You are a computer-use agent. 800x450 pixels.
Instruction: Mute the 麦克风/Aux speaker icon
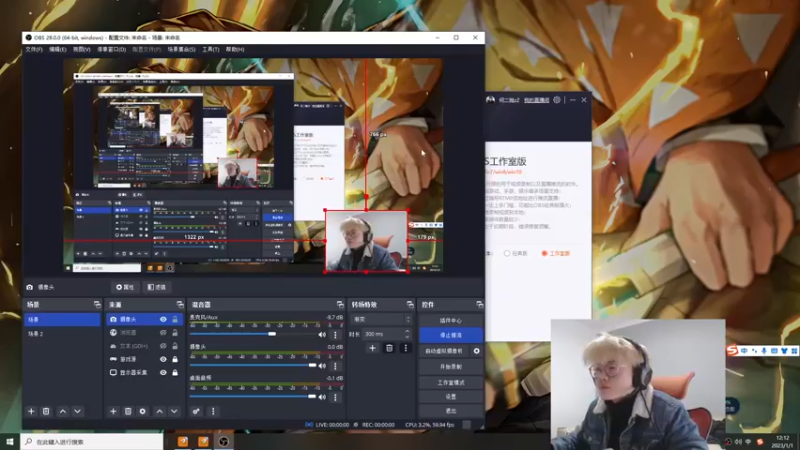pos(322,335)
